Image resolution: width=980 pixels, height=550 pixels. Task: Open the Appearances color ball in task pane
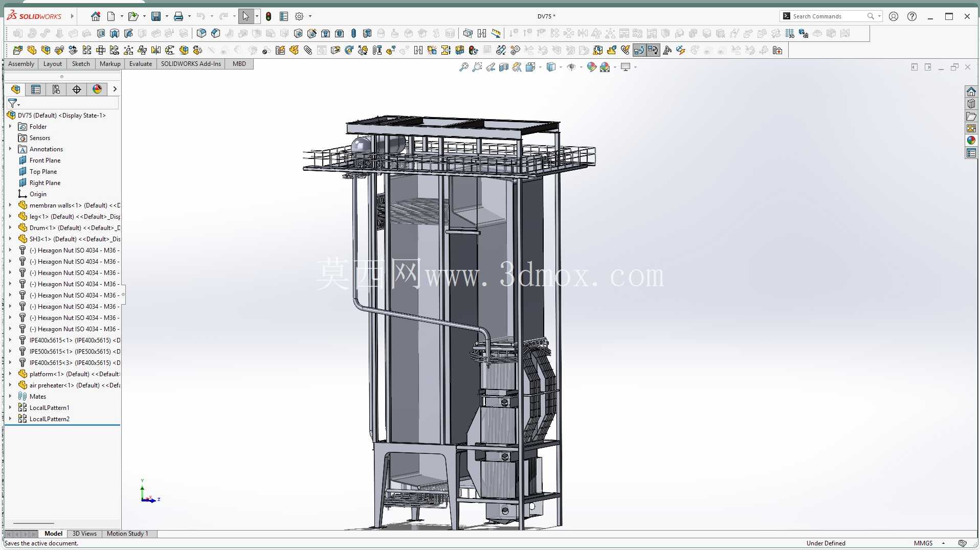click(x=971, y=141)
